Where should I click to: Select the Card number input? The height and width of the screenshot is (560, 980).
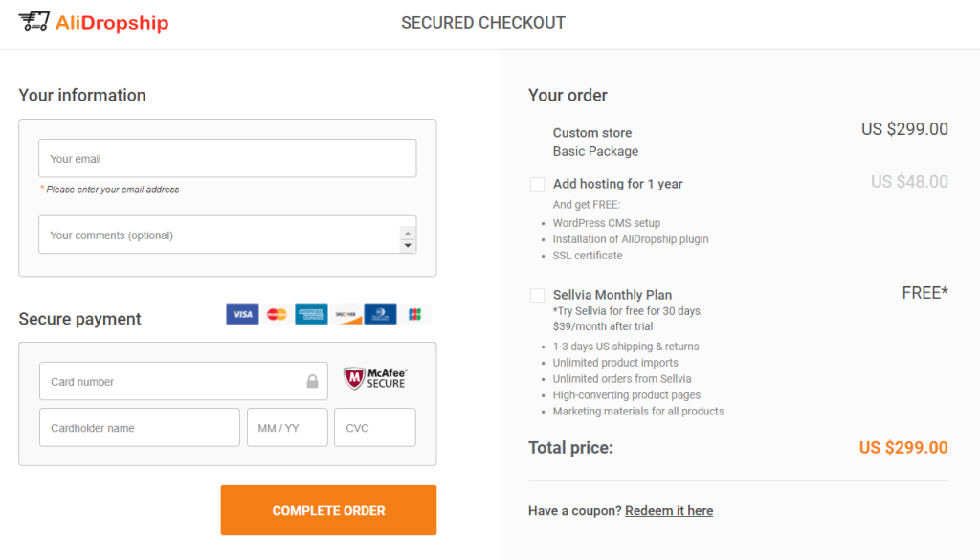(184, 381)
